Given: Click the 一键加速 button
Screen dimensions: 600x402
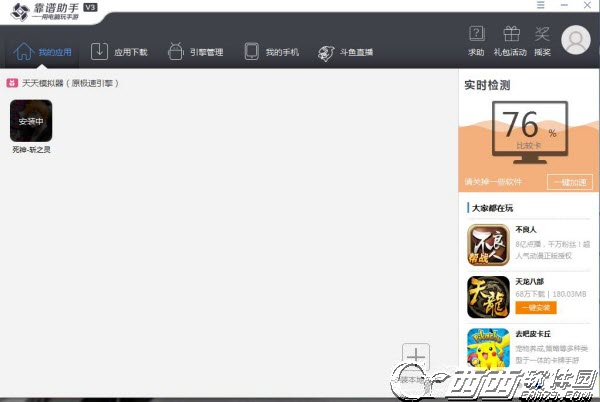Looking at the screenshot, I should pyautogui.click(x=570, y=182).
